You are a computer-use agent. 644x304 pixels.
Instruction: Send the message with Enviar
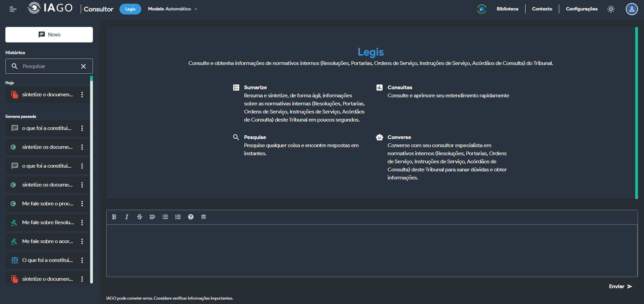click(620, 286)
